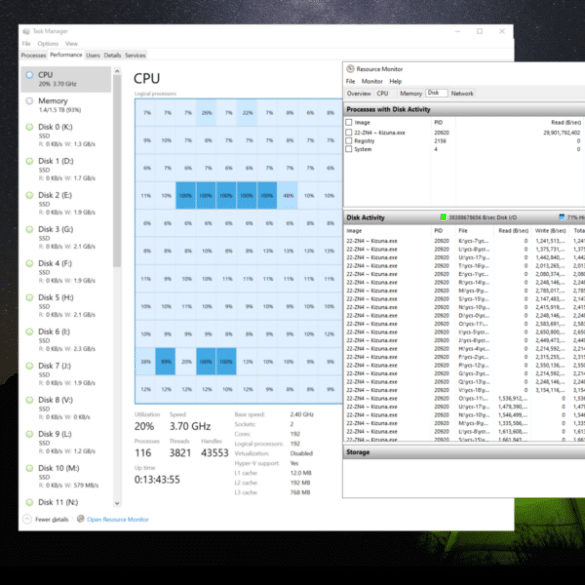Open Disk 6 (I:) performance graph
Viewport: 585px width, 585px height.
(66, 340)
